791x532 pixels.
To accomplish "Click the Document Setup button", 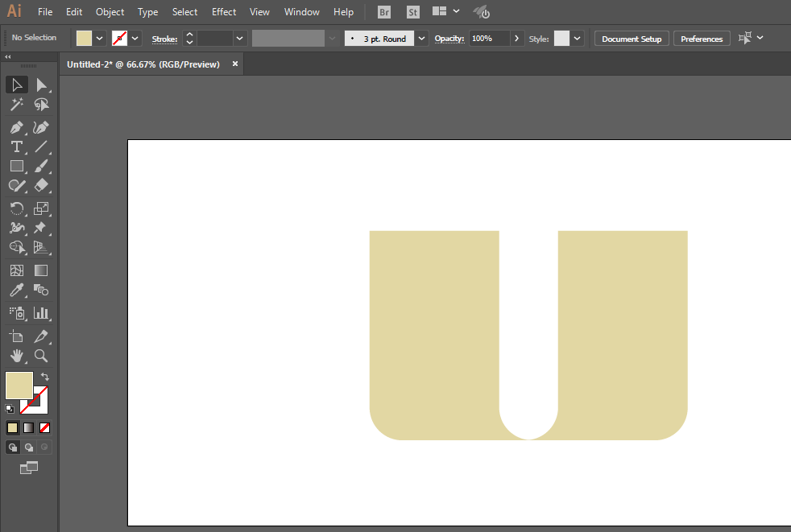I will [632, 39].
